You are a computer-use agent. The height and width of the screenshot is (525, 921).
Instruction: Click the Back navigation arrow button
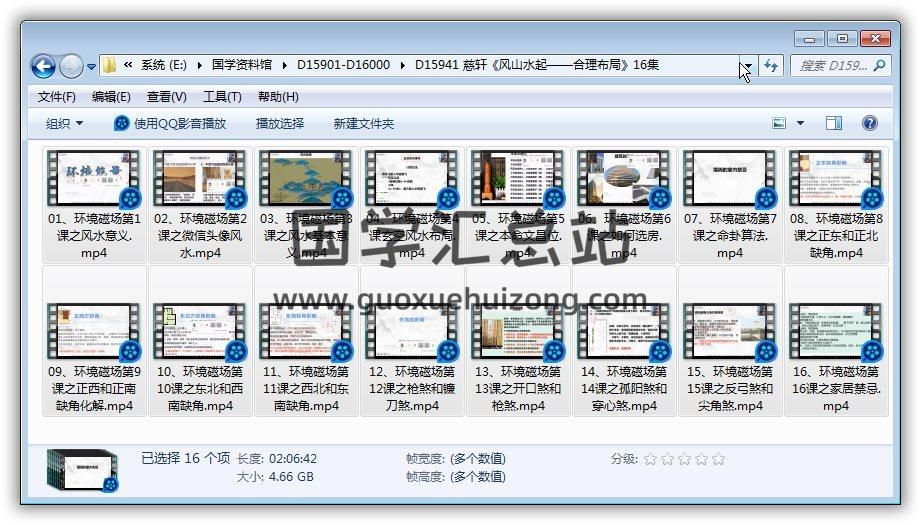(x=43, y=66)
